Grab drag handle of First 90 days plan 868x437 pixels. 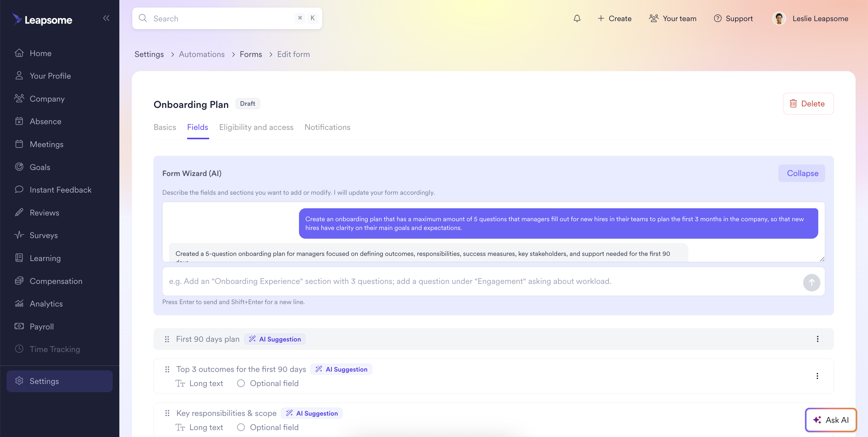pos(167,339)
